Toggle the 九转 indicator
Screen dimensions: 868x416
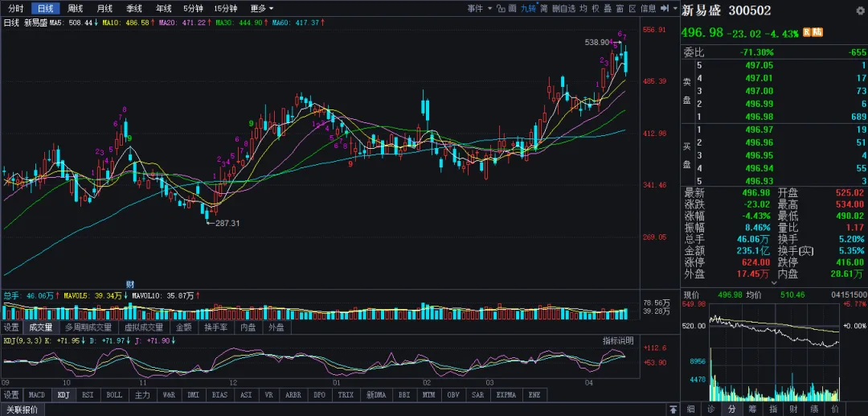point(528,8)
